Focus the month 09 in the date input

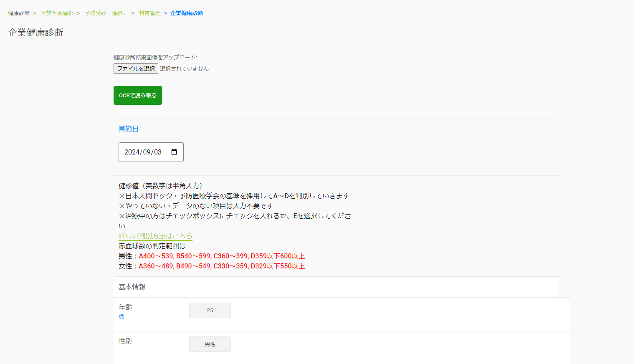(x=147, y=152)
